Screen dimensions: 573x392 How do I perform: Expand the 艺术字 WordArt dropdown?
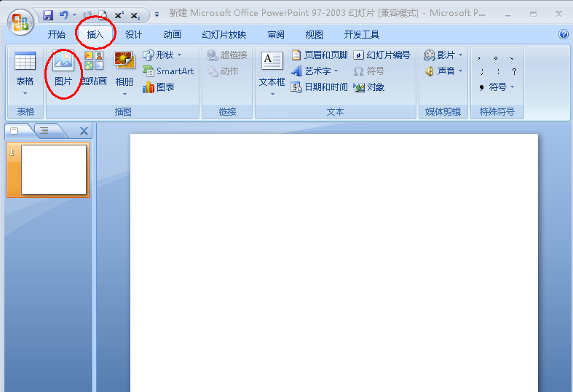315,71
